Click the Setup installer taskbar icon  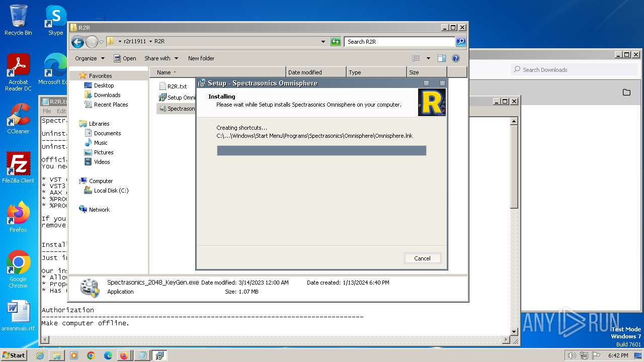159,355
